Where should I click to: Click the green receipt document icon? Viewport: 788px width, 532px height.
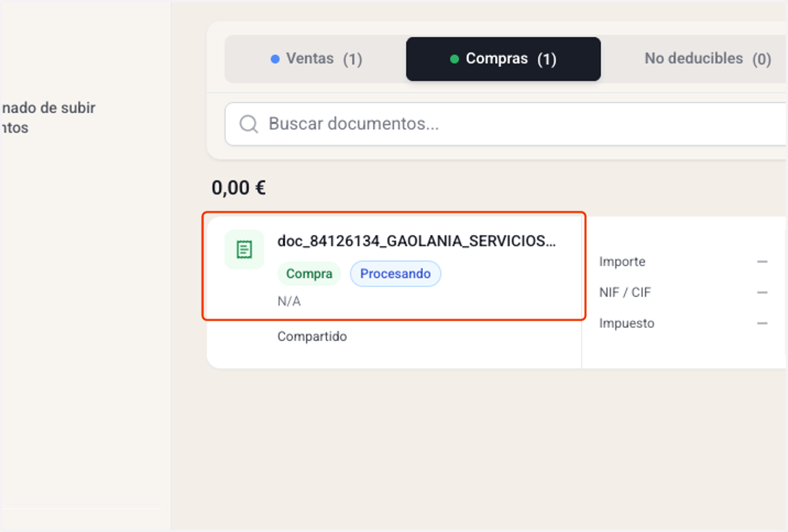[x=244, y=250]
